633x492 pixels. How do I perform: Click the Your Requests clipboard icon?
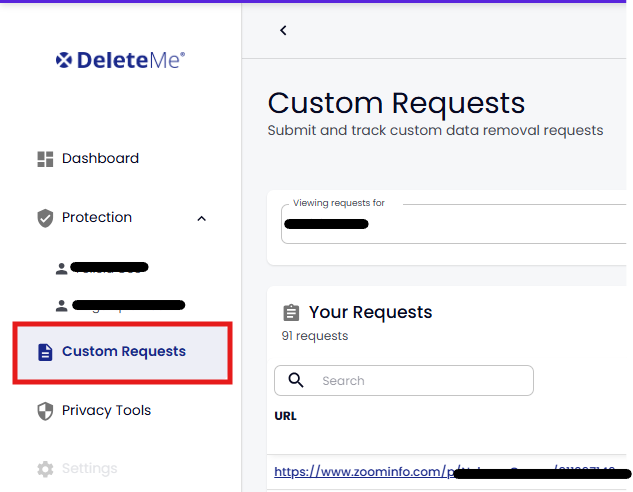291,313
